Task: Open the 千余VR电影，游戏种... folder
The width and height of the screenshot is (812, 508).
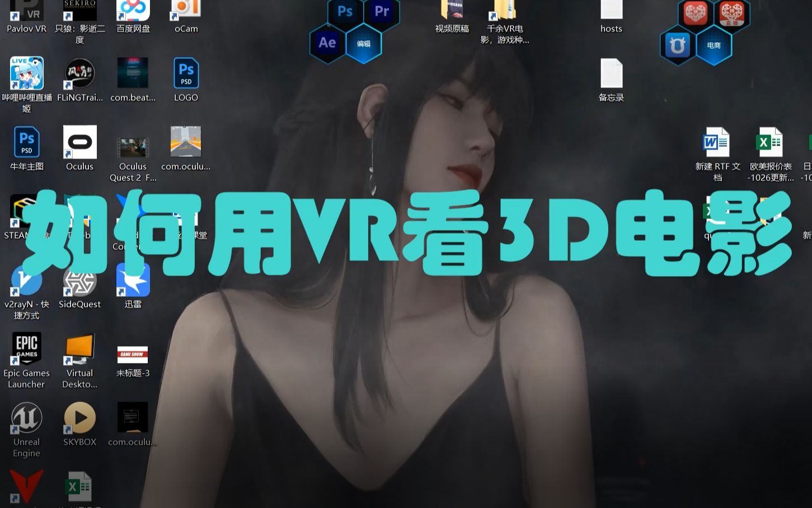Action: 505,11
